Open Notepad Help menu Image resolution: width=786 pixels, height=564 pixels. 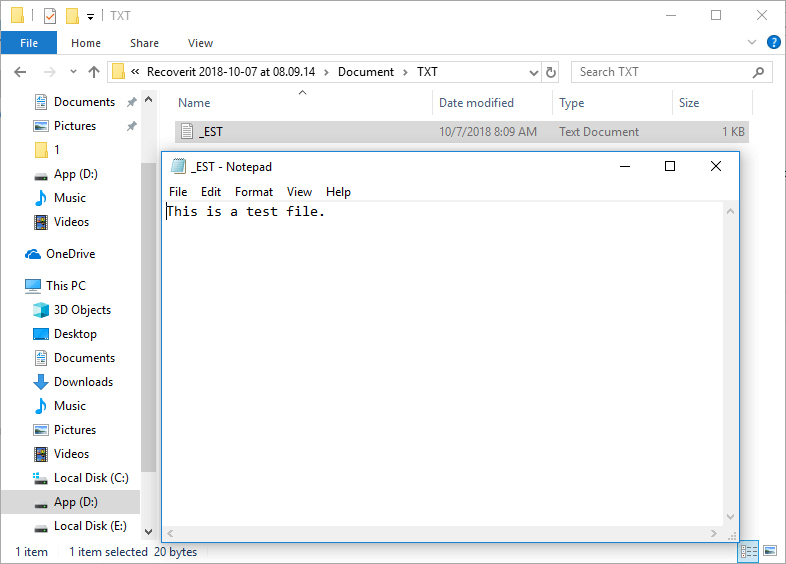click(x=338, y=192)
